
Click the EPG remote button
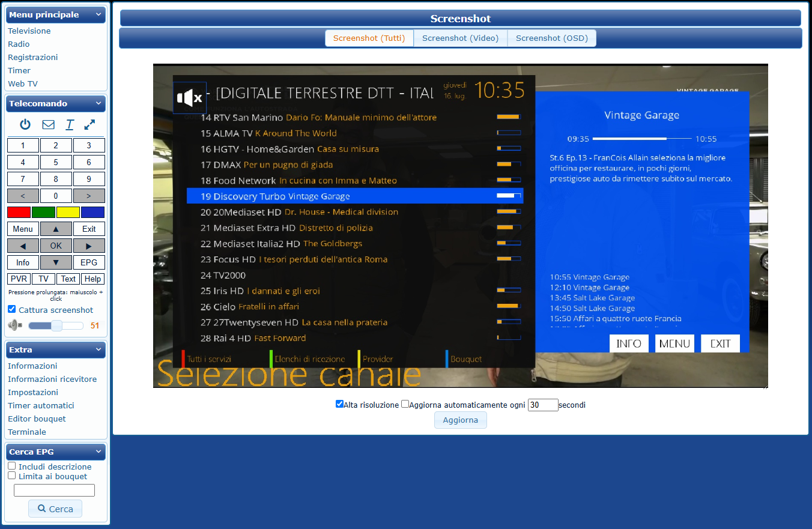pyautogui.click(x=89, y=262)
